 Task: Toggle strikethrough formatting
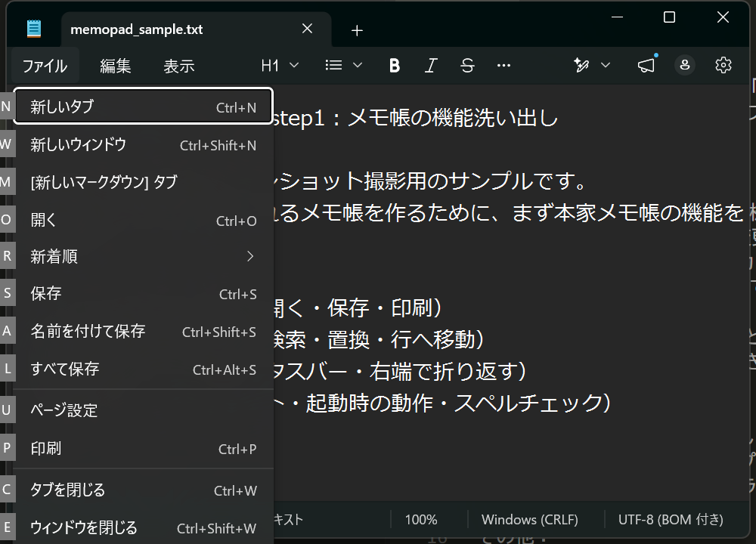tap(467, 65)
